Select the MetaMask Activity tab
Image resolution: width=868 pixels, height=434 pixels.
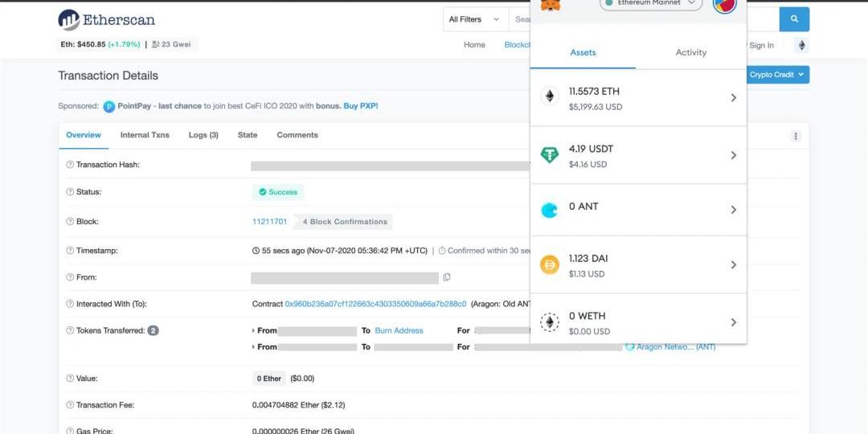coord(691,52)
